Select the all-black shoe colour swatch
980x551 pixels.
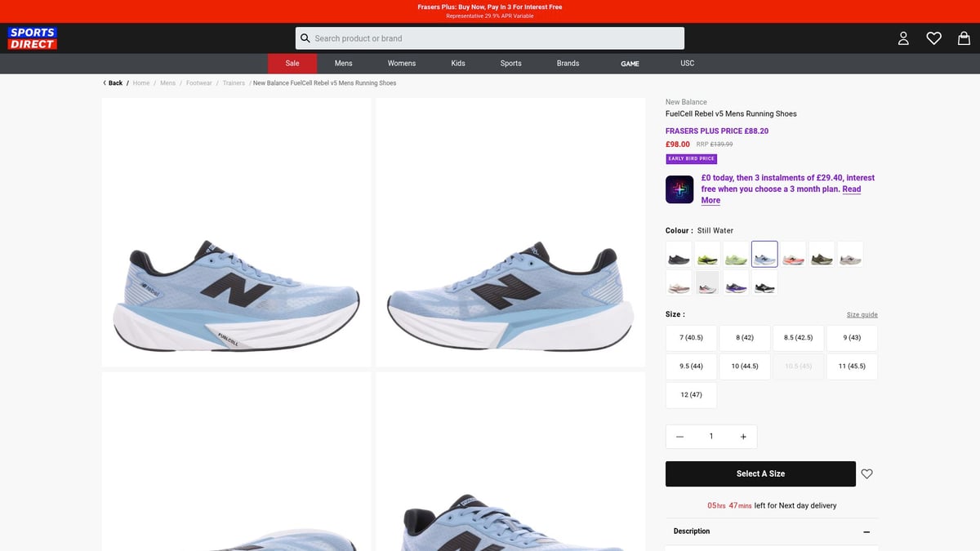click(x=679, y=254)
